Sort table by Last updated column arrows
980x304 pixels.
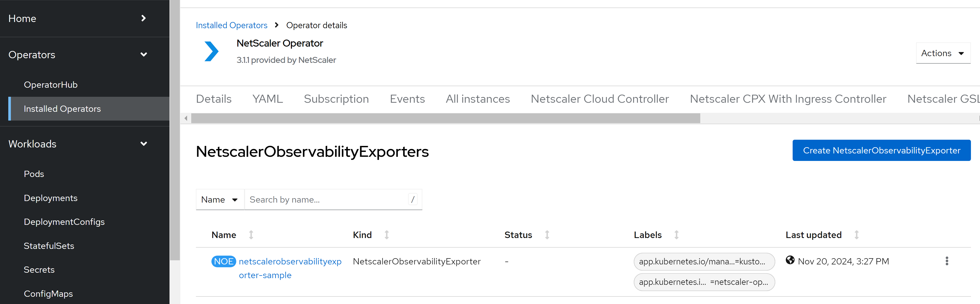tap(856, 235)
